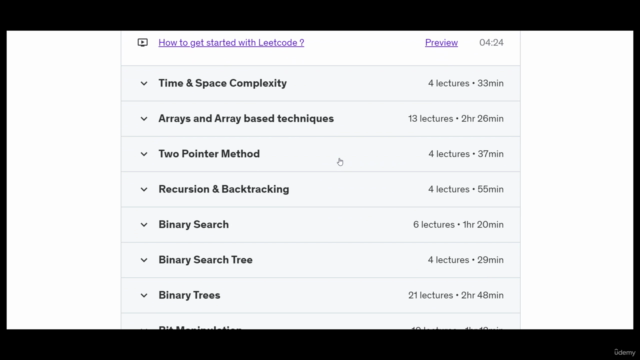
Task: Select the 'Two Pointer Method' section title
Action: click(x=209, y=154)
